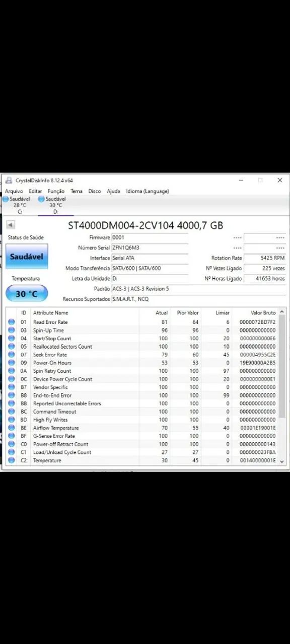Select the Read Error Rate attribute text

[x=50, y=322]
